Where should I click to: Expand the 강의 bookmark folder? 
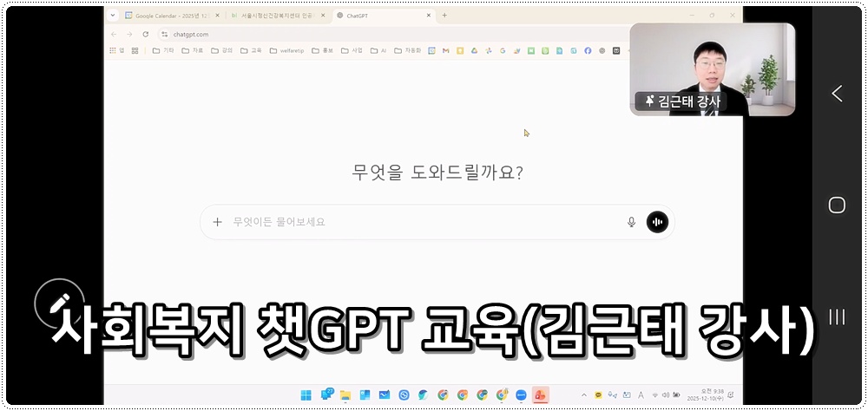click(222, 50)
